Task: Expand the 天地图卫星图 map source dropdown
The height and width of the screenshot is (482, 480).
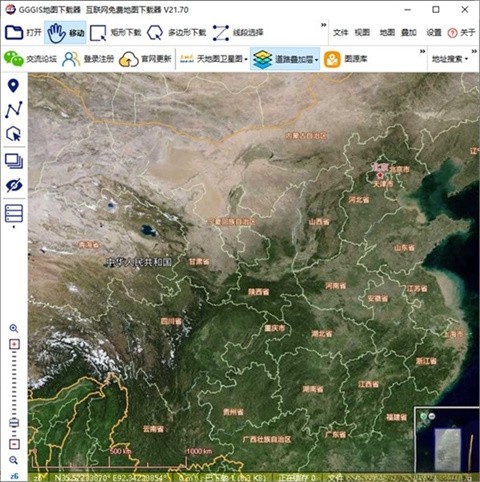Action: pos(246,59)
